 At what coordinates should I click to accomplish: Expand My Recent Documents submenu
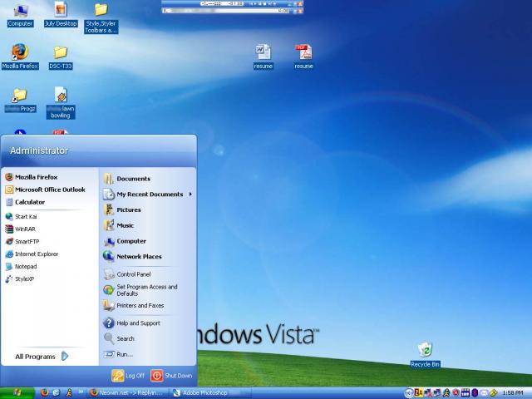(148, 195)
